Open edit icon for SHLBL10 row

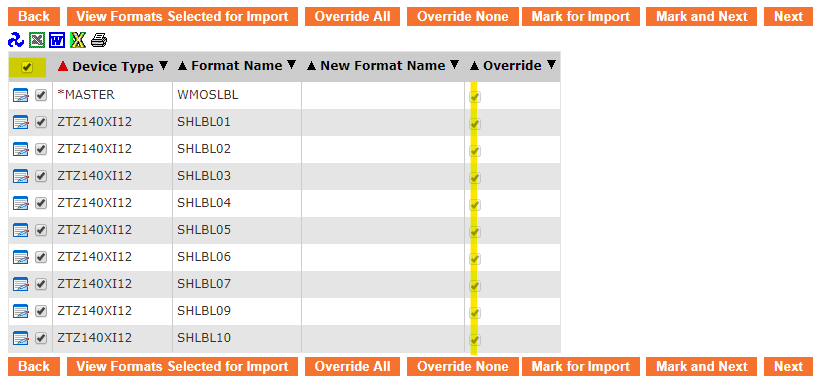(20, 338)
